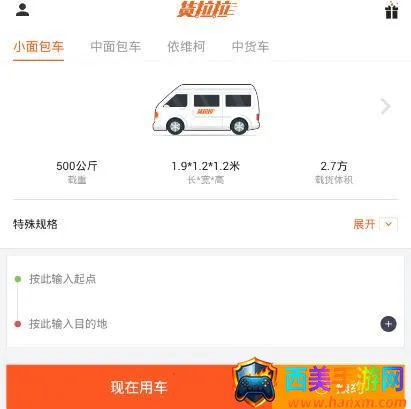Click the 货拉拉 logo at top
411x409 pixels.
tap(207, 9)
